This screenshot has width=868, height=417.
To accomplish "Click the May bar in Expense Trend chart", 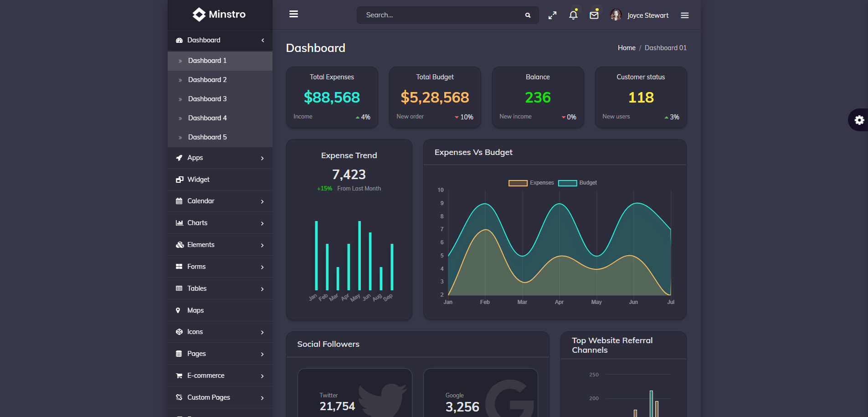I will [x=360, y=256].
